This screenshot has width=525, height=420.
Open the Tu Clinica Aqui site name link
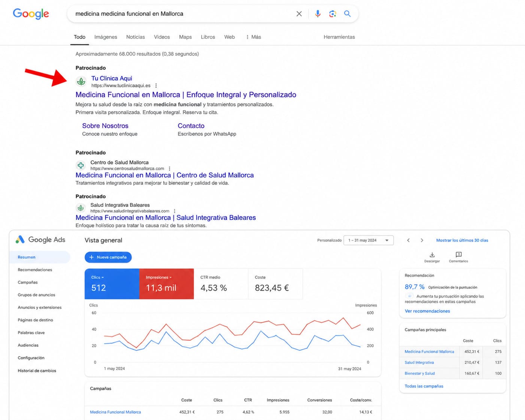[x=112, y=78]
